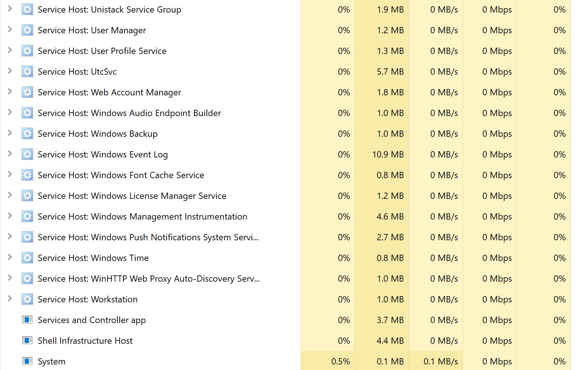Select the 'System' process name
Viewport: 588px width, 370px height.
pyautogui.click(x=51, y=361)
